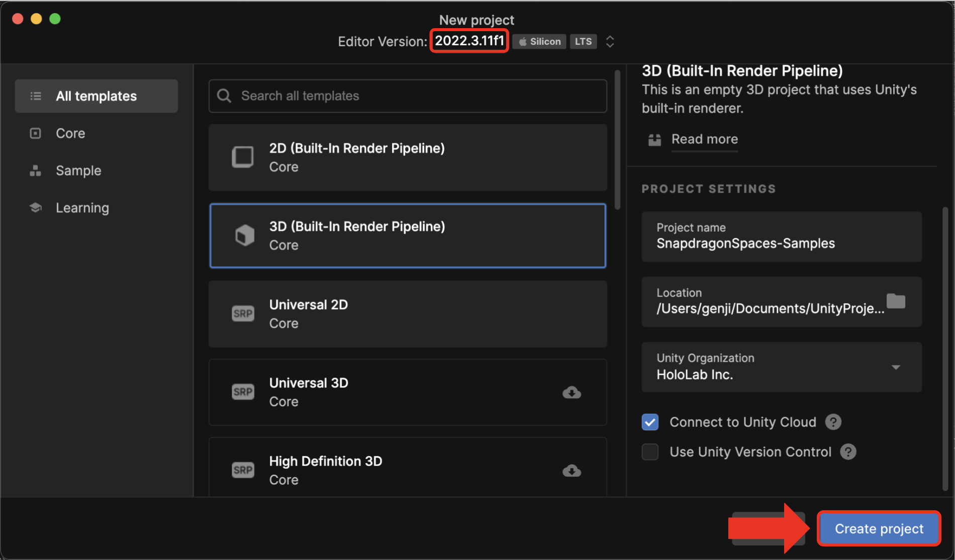Click Create project button
Screen dimensions: 955x560
pos(879,529)
